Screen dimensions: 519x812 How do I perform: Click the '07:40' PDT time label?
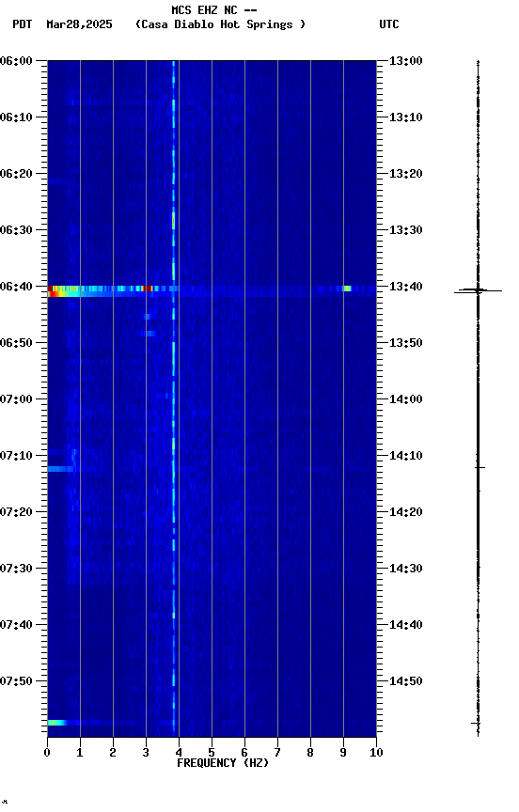(x=16, y=625)
